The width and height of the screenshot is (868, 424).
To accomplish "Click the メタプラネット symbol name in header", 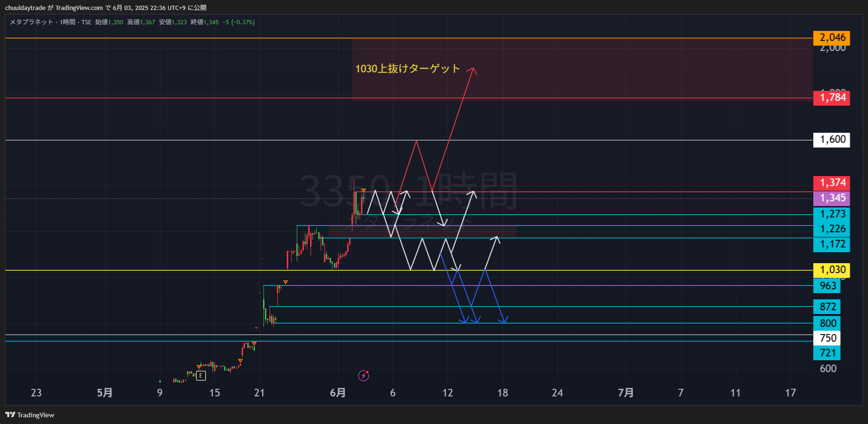I will click(31, 22).
